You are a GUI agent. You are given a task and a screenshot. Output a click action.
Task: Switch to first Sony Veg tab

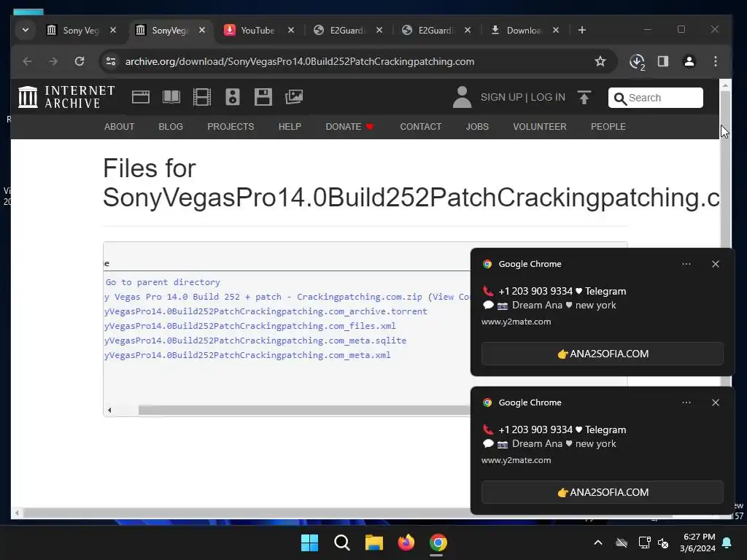pyautogui.click(x=81, y=30)
